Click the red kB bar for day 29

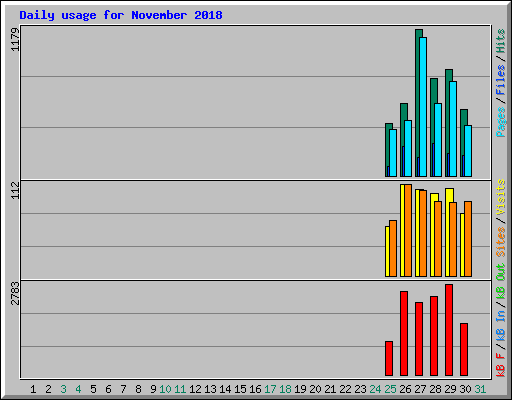[449, 330]
